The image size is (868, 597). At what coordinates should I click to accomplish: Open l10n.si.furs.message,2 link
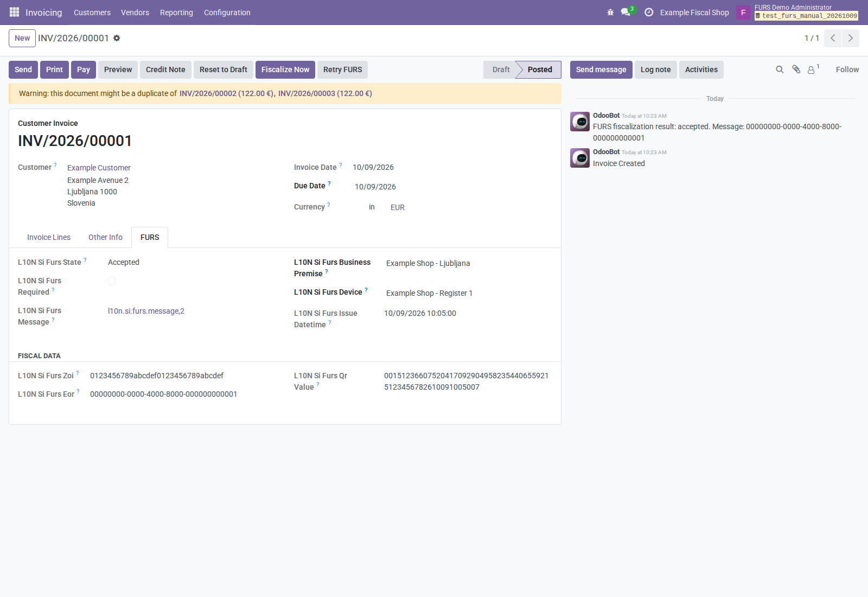pos(146,311)
